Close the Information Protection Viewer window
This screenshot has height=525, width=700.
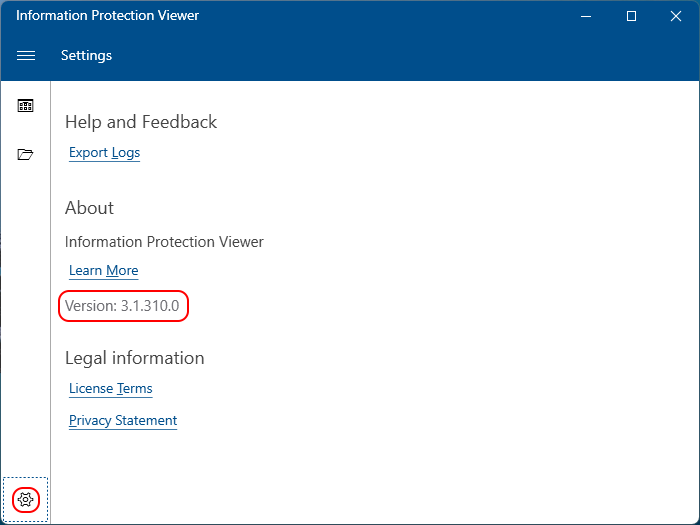[x=676, y=17]
